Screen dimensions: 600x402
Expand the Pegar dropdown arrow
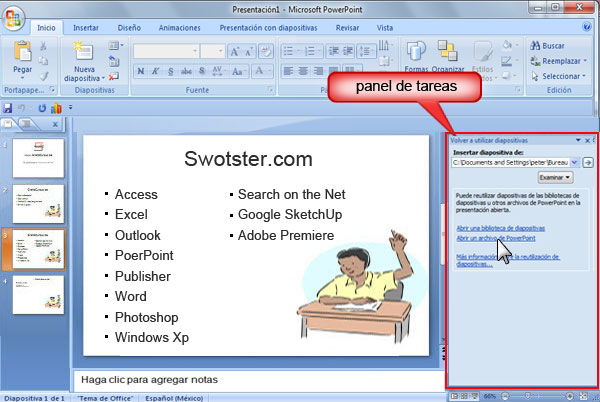[23, 78]
